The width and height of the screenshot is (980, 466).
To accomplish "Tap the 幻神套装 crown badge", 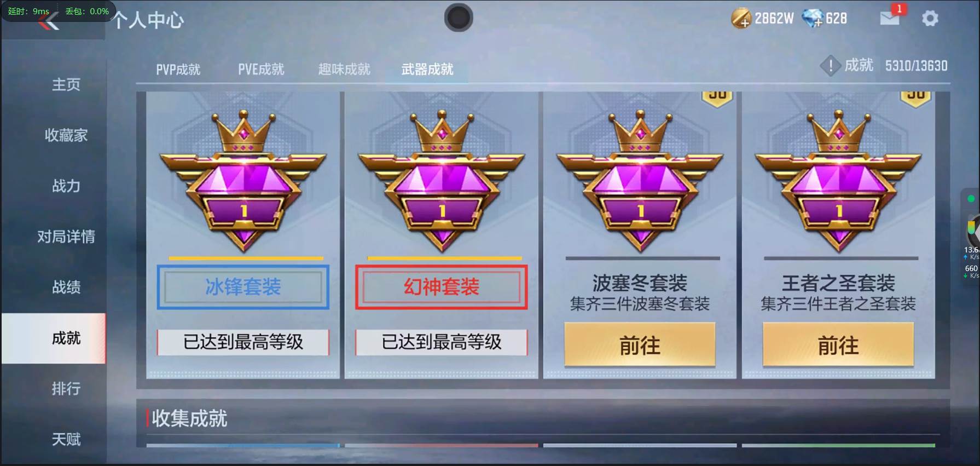I will click(442, 182).
